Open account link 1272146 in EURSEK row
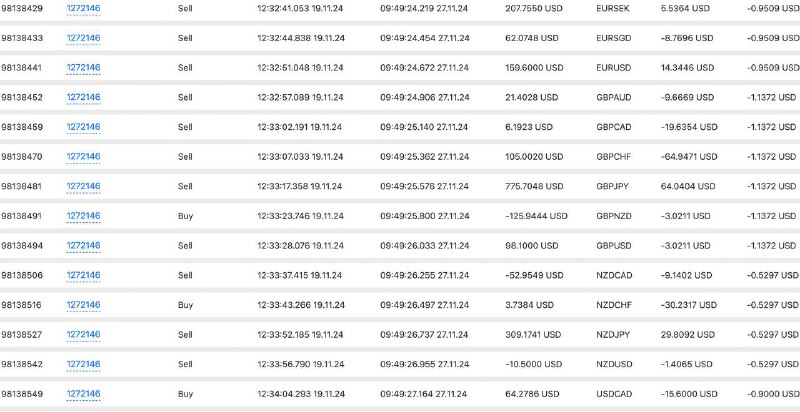The width and height of the screenshot is (800, 412). pyautogui.click(x=83, y=8)
